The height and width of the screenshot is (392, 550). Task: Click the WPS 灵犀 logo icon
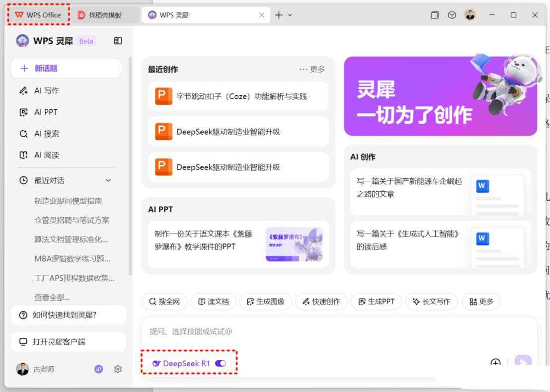pyautogui.click(x=22, y=41)
